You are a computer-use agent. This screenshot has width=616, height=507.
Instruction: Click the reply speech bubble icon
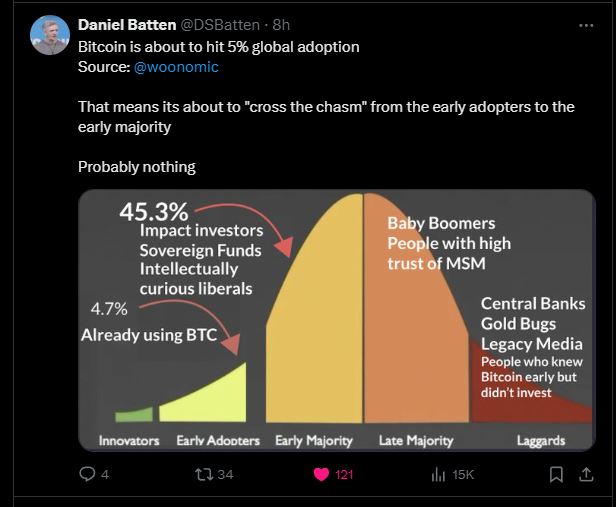tap(87, 474)
